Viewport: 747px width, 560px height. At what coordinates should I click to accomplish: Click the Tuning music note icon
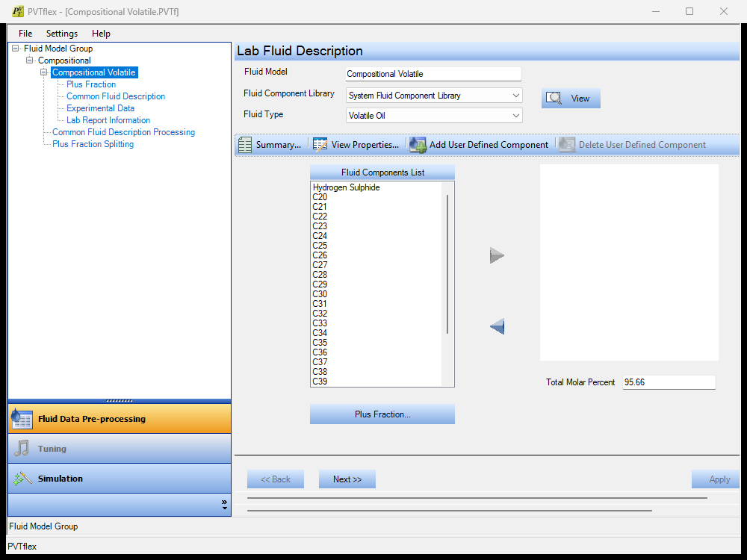22,448
